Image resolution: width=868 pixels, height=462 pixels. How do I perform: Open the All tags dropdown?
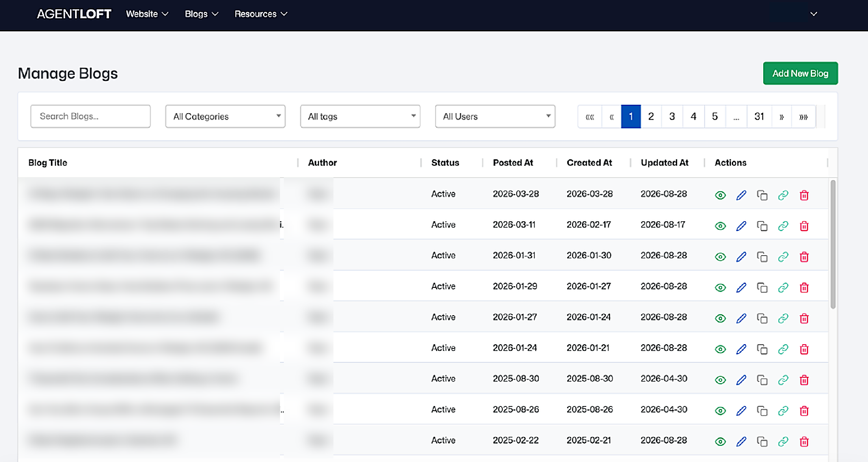click(x=360, y=116)
